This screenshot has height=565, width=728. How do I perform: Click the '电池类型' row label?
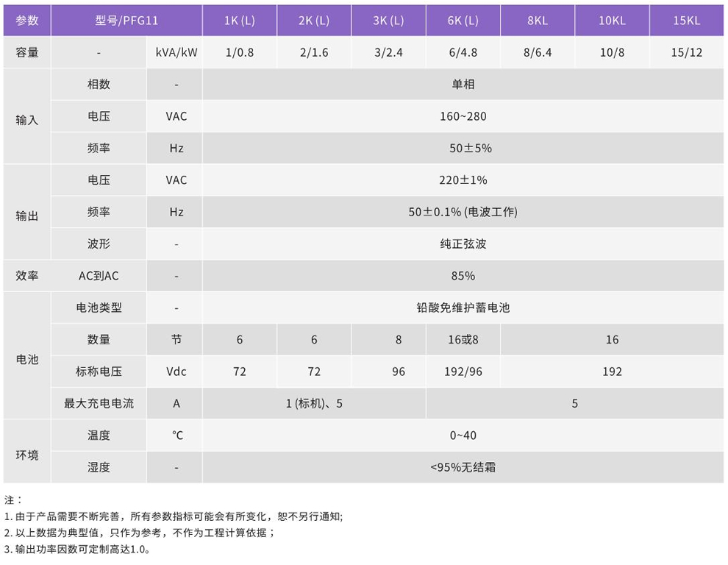tap(99, 308)
